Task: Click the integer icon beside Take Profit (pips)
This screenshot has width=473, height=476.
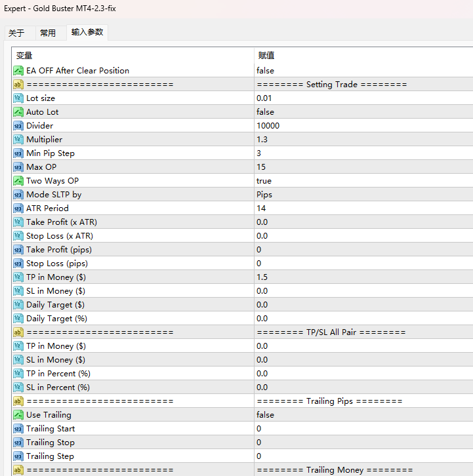Action: pos(18,250)
